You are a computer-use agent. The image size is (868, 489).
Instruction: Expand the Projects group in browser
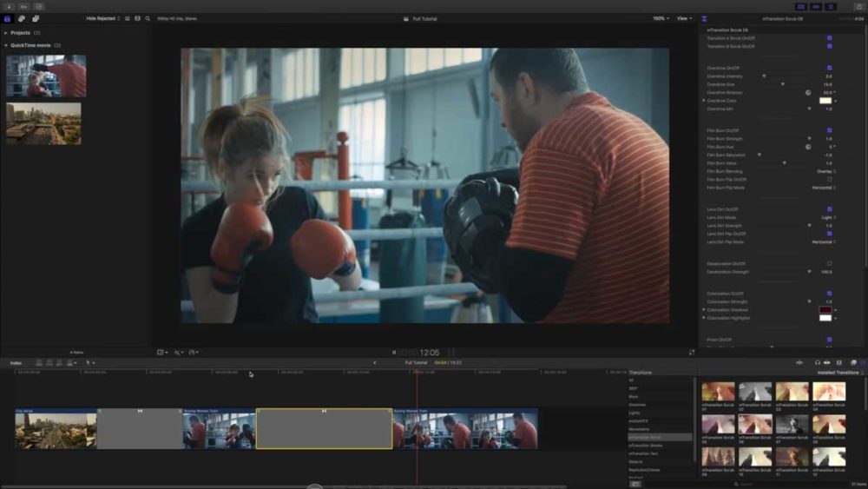[6, 33]
